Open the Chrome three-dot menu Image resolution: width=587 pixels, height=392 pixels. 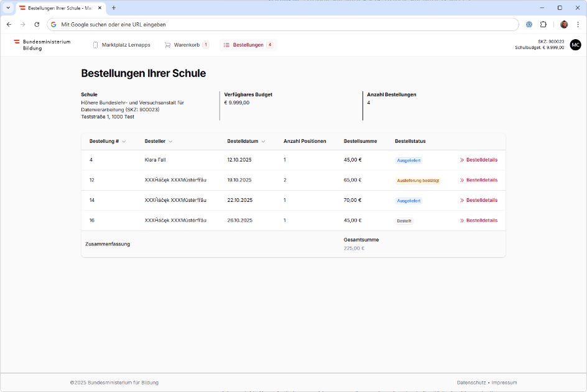pos(578,24)
